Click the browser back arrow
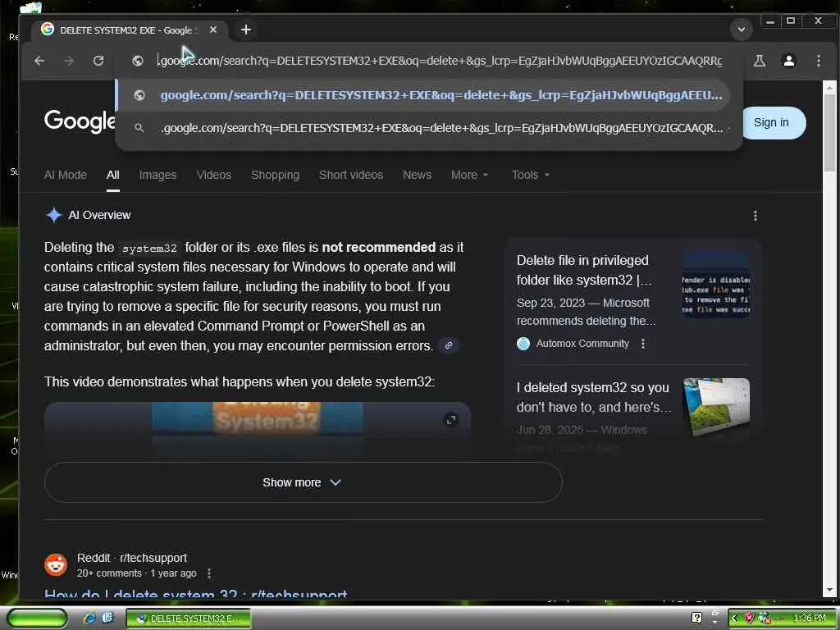Screen dimensions: 840x630 tap(39, 61)
